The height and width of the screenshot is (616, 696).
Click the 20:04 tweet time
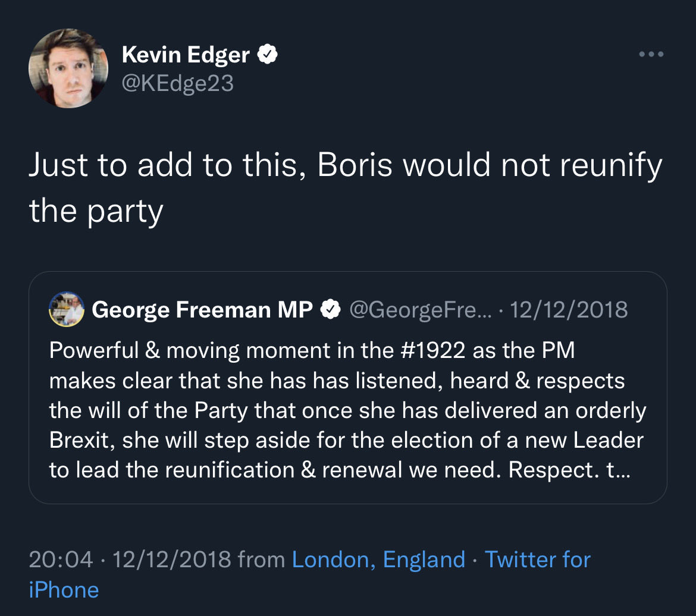coord(61,560)
